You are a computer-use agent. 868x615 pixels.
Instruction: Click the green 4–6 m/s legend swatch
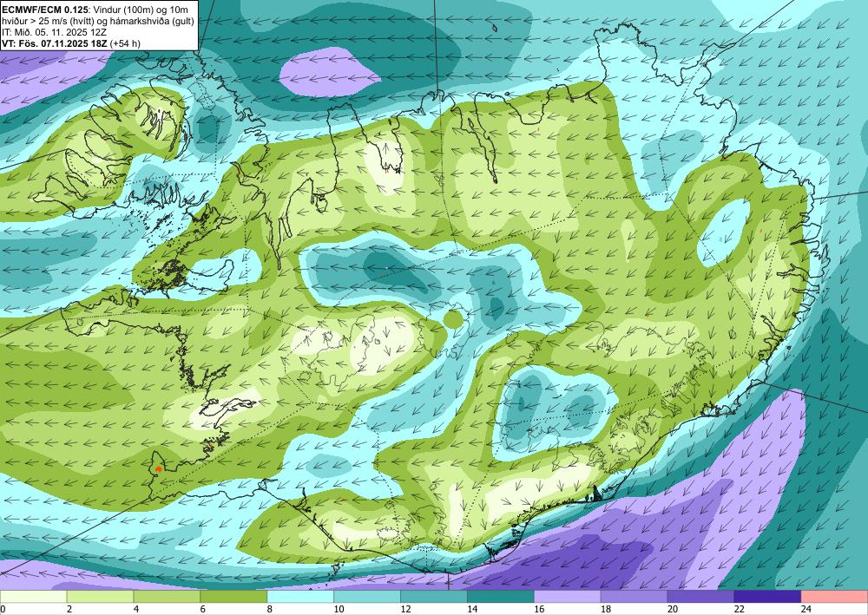click(x=167, y=597)
